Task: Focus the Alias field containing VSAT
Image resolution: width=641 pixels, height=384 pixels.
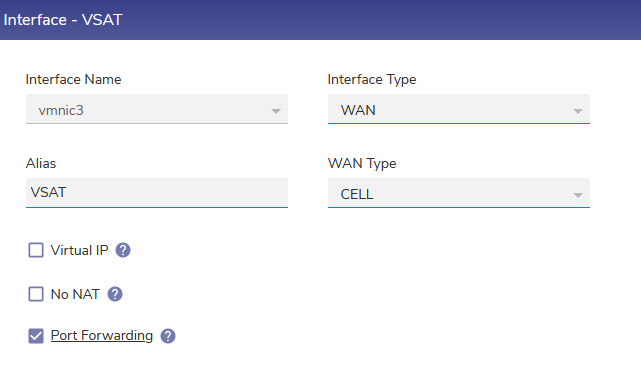Action: tap(157, 193)
